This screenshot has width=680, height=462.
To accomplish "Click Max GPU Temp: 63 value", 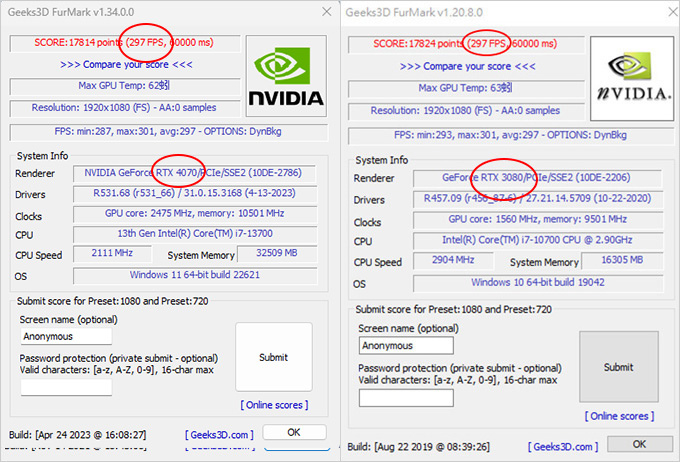I will pos(465,88).
